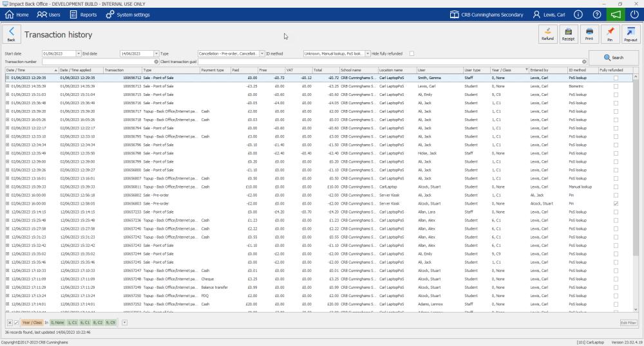Click the green announcements megaphone icon
644x346 pixels.
tap(616, 14)
